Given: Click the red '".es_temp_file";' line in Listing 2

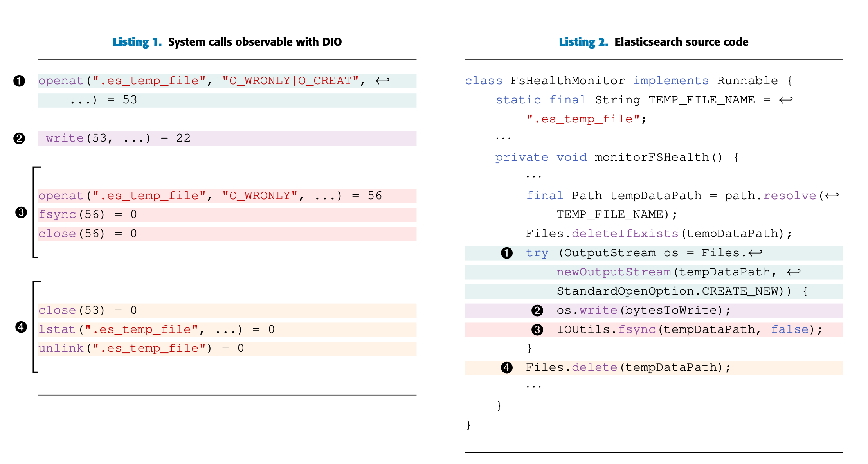Looking at the screenshot, I should click(586, 119).
